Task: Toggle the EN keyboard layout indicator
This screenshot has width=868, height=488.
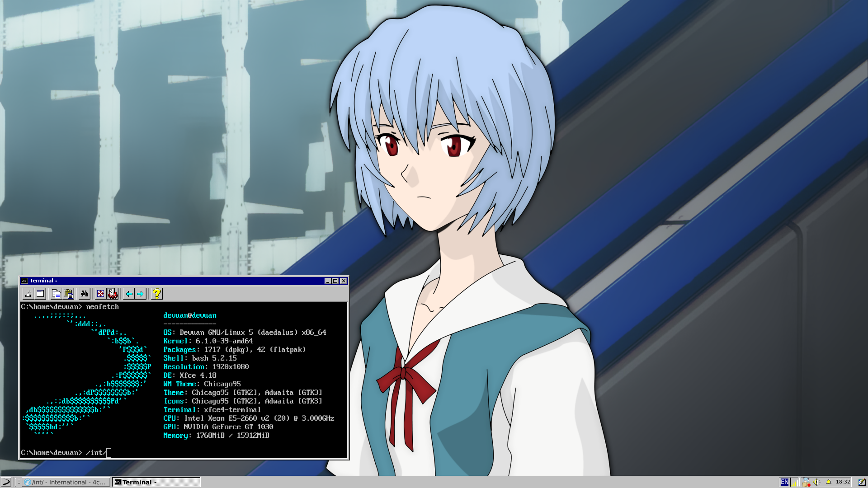Action: (784, 482)
